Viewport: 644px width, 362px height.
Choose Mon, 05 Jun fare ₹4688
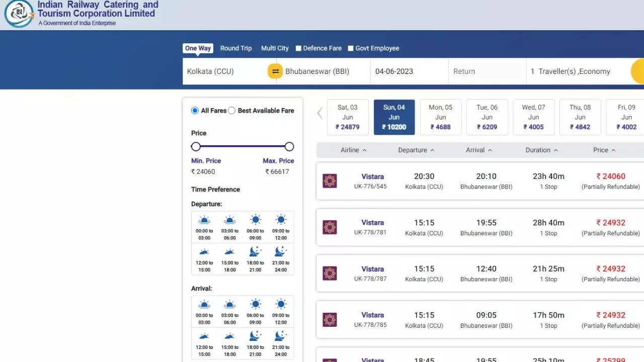[x=440, y=117]
